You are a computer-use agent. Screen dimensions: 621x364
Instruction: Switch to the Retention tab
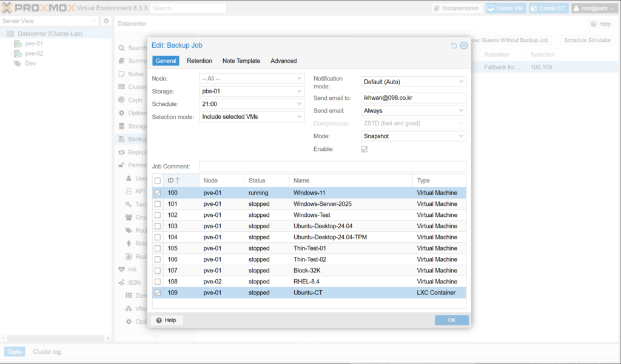200,61
